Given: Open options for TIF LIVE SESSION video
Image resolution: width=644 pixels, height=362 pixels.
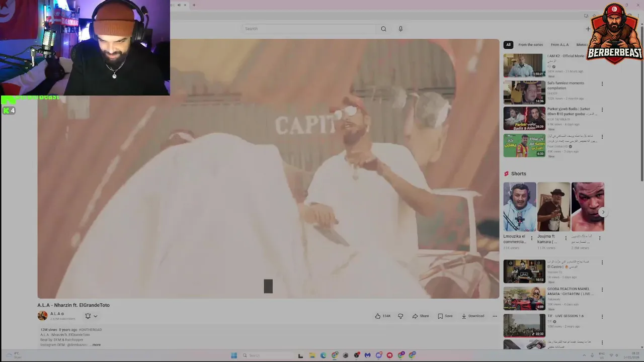Looking at the screenshot, I should tap(602, 317).
